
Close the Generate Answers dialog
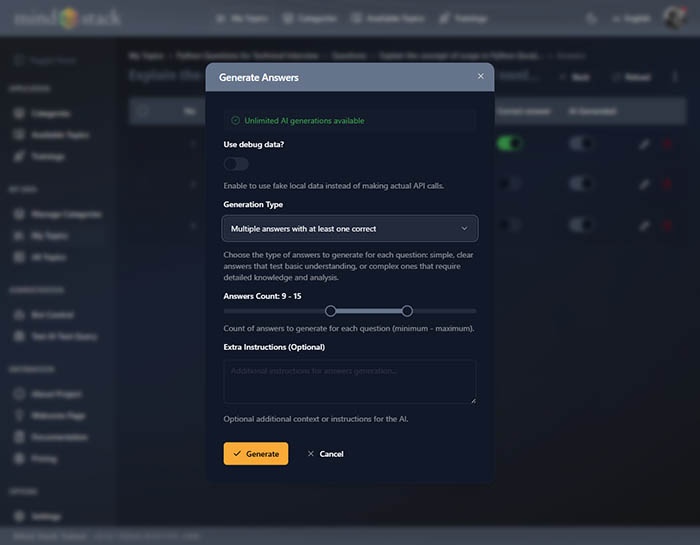coord(480,76)
